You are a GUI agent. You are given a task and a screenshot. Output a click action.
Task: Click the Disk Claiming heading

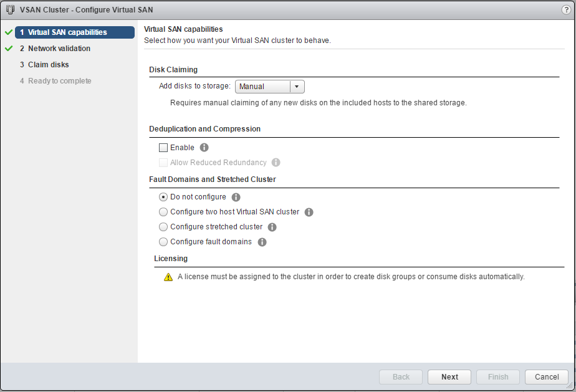[x=173, y=70]
